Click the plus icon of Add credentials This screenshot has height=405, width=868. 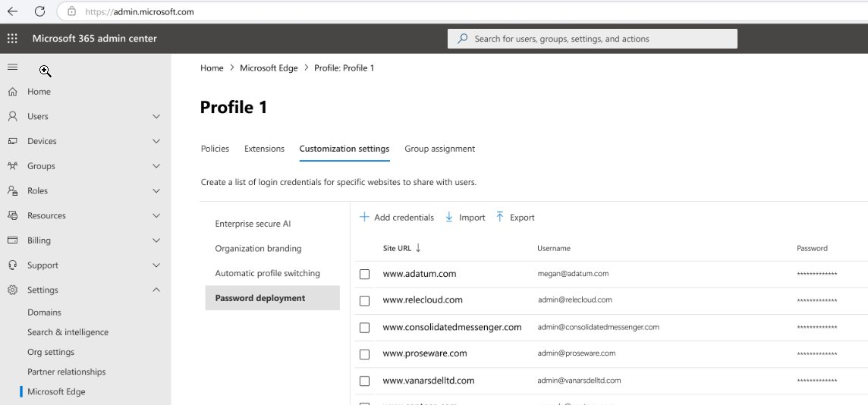364,217
